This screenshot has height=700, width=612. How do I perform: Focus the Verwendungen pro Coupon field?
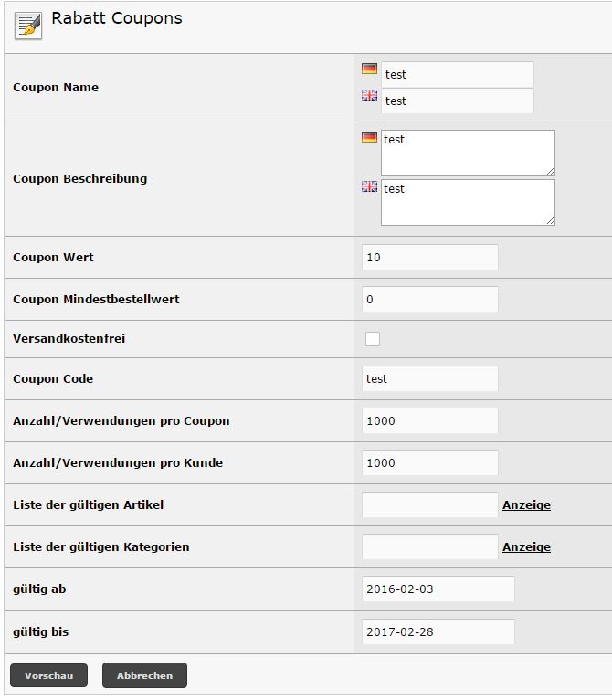(x=430, y=421)
